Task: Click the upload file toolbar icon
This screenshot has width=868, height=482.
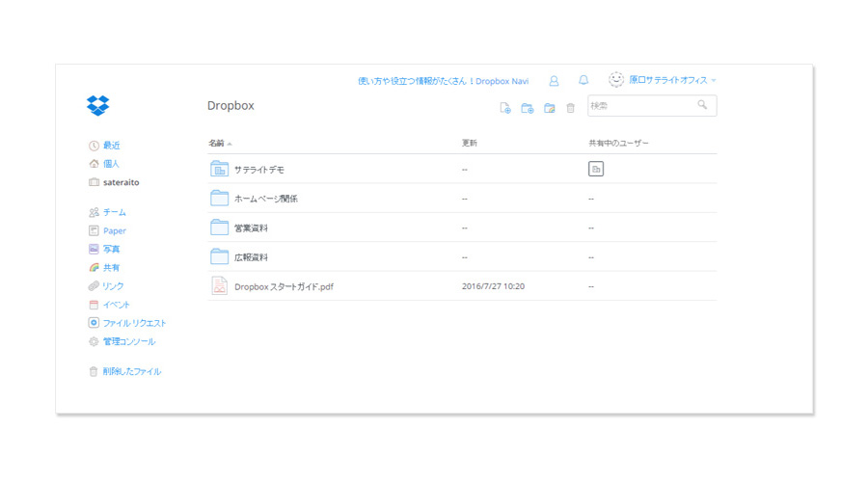Action: pos(504,108)
